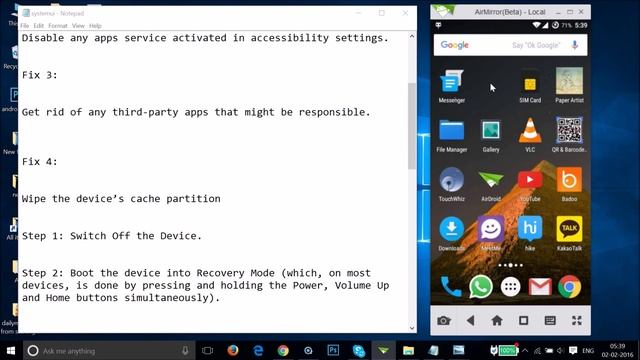Click the phone home screen page indicator dots
The width and height of the screenshot is (640, 360).
510,265
